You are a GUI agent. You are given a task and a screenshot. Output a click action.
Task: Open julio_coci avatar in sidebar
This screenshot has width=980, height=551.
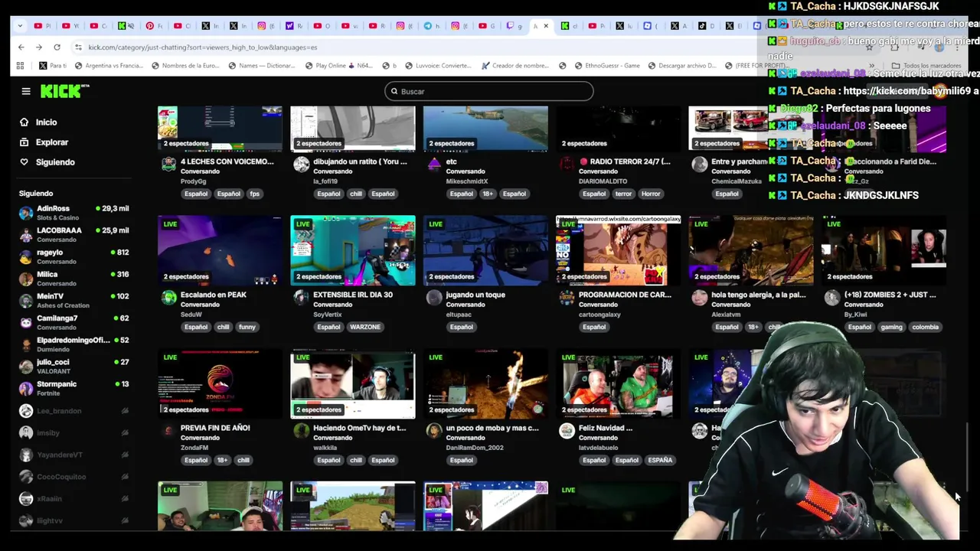point(26,366)
